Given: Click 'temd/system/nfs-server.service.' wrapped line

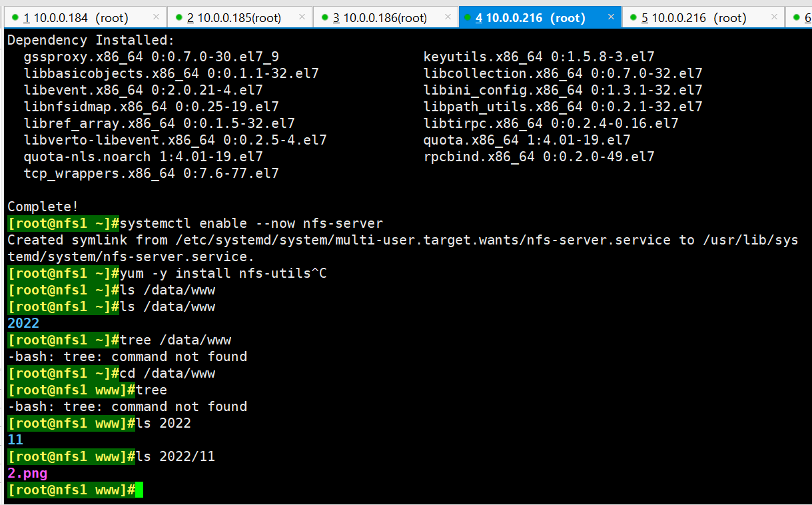Looking at the screenshot, I should [131, 256].
